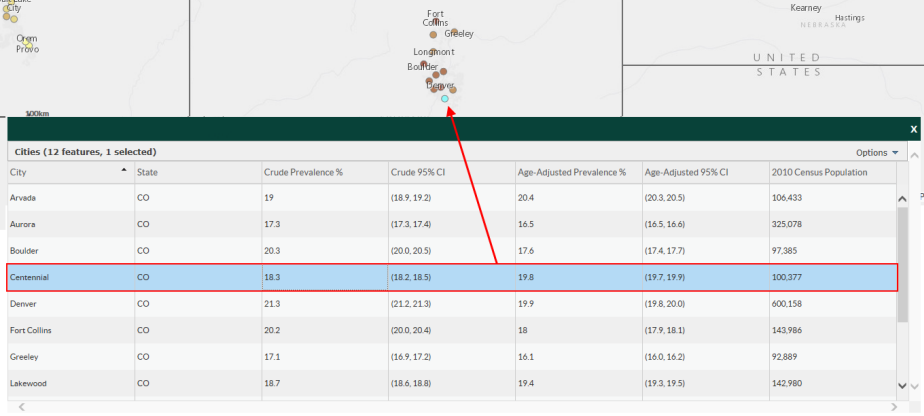Screen dimensions: 924x416
Task: Sort by 2010 Census Population column
Action: pos(819,172)
